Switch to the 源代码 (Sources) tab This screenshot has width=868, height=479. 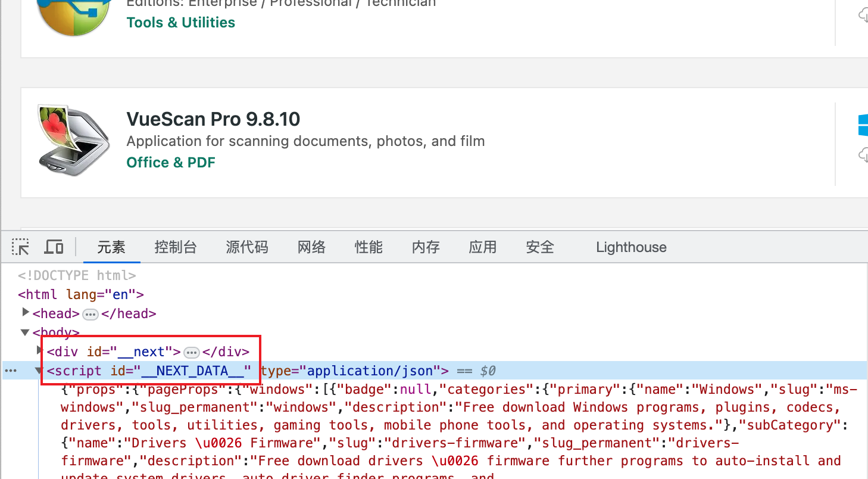point(246,247)
